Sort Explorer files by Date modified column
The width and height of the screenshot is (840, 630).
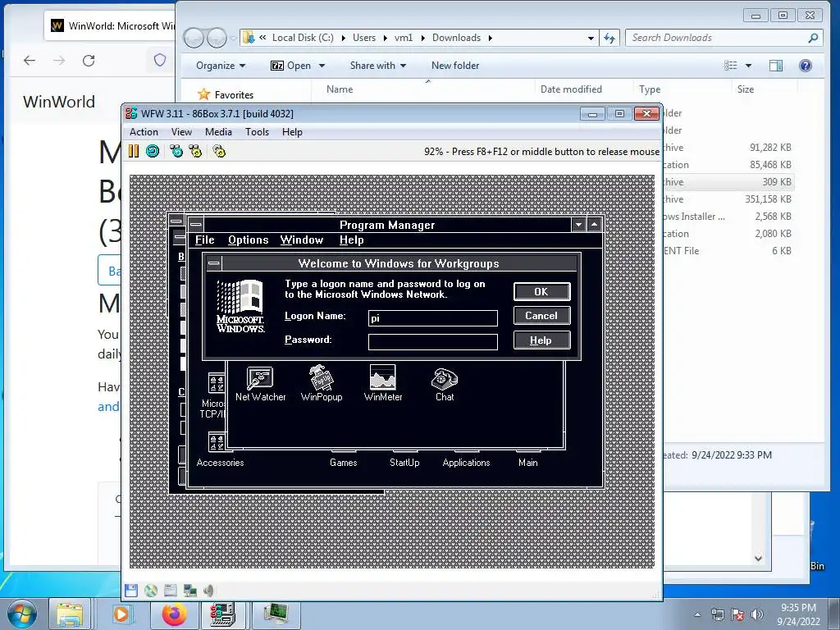click(571, 89)
